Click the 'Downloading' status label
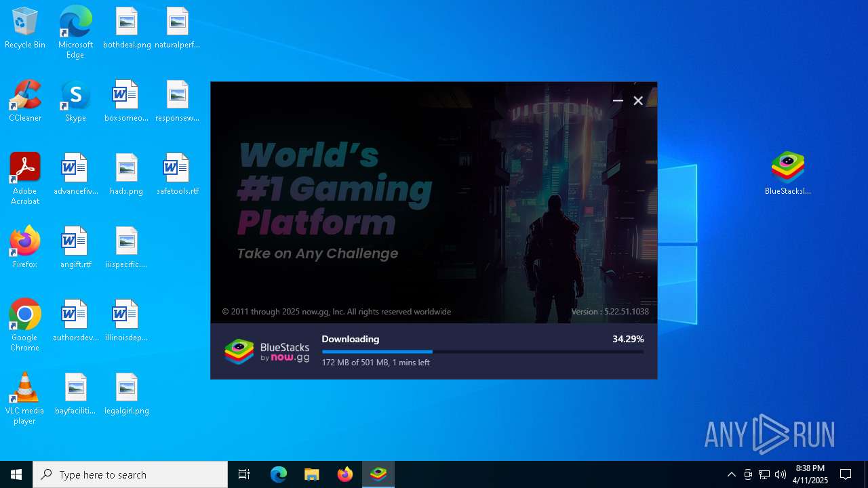The height and width of the screenshot is (488, 868). (x=350, y=339)
